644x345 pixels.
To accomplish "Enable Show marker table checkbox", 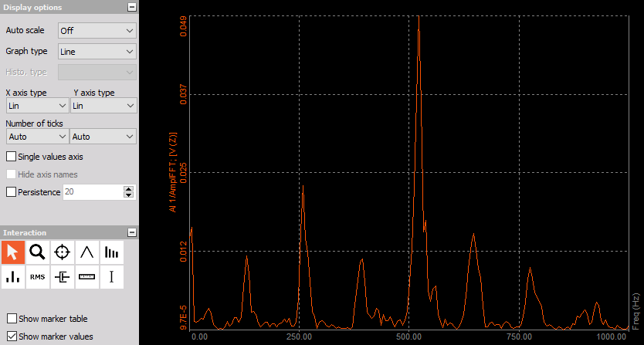I will point(12,318).
